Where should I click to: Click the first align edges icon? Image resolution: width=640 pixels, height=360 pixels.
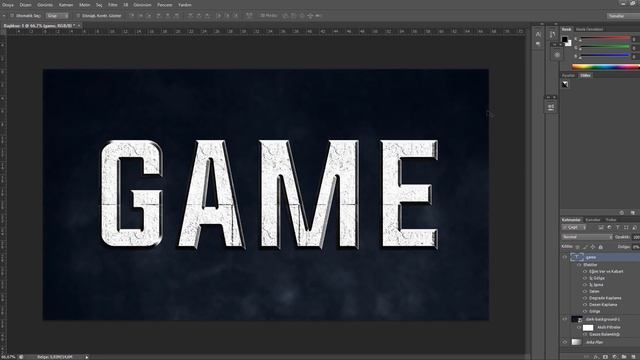click(x=132, y=16)
